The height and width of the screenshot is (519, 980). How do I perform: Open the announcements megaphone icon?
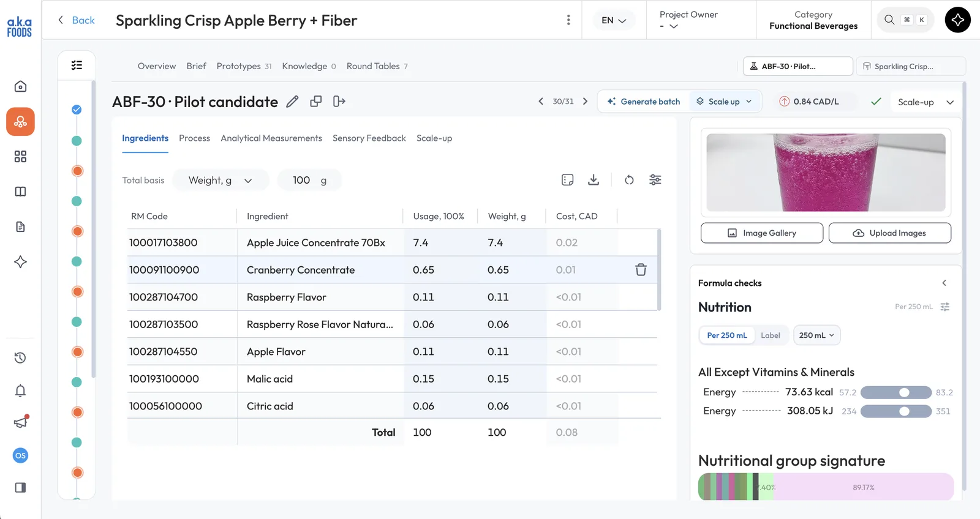[x=20, y=422]
